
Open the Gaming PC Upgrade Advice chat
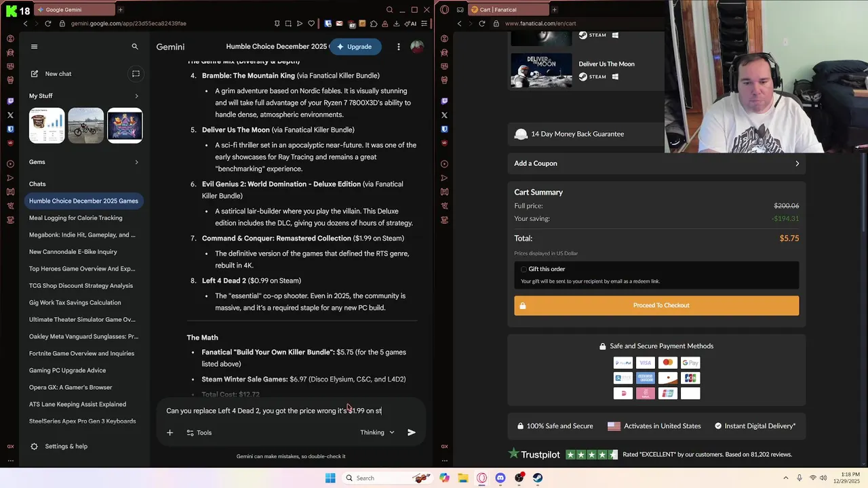[x=67, y=370]
